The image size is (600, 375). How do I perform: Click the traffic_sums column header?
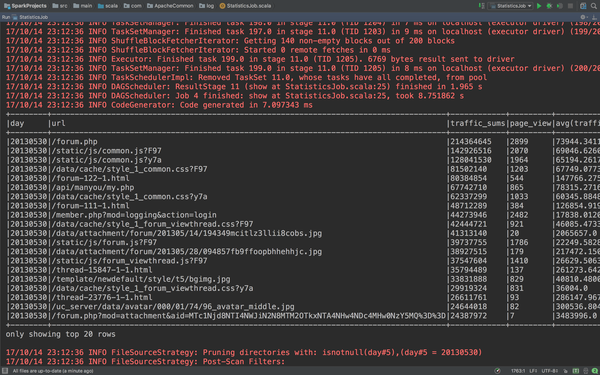coord(478,123)
